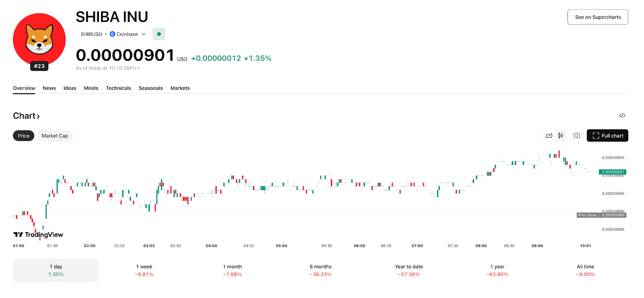Expand the Chart section heading arrow
The width and height of the screenshot is (644, 298).
[38, 117]
